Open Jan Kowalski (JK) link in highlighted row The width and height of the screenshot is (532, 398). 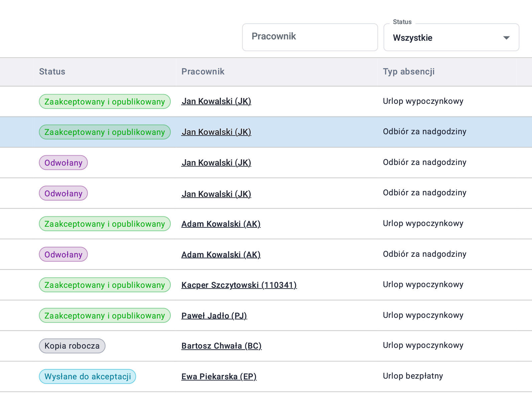click(x=216, y=132)
